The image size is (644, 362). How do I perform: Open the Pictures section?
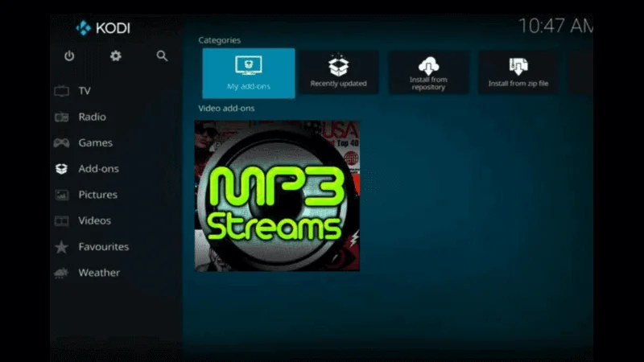[x=97, y=195]
